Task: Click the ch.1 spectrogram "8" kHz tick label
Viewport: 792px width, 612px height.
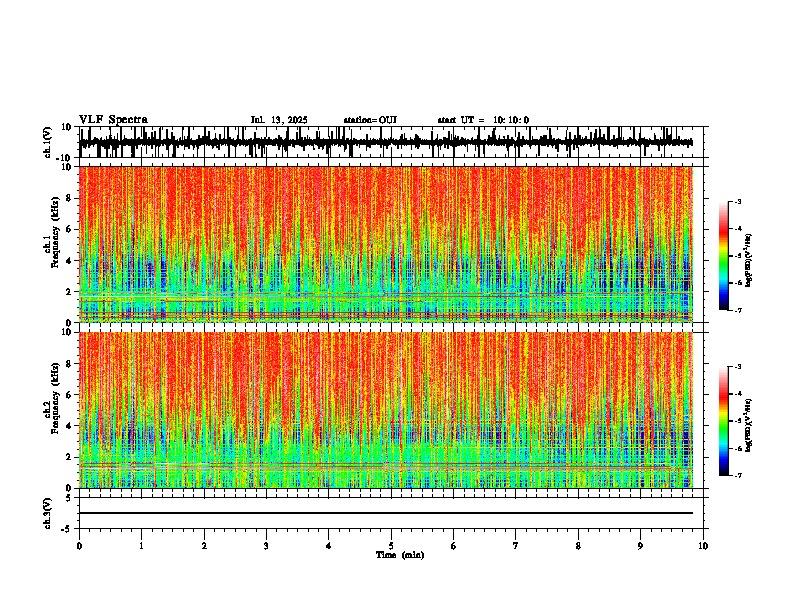Action: coord(70,198)
